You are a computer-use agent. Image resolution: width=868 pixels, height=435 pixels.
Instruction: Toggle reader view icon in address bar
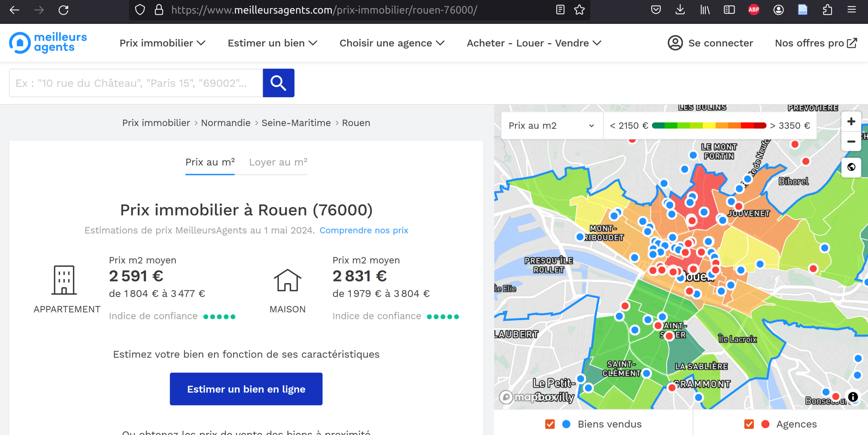(560, 10)
